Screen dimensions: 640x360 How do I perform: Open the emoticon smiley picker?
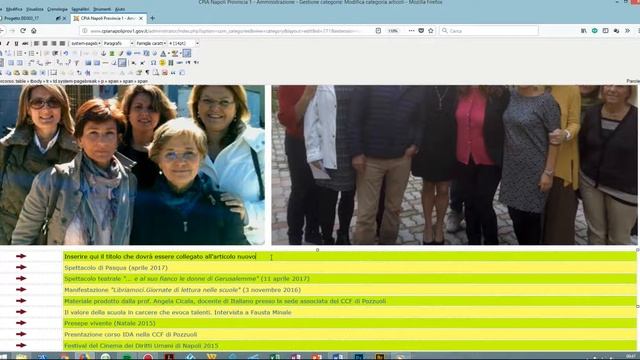tap(162, 63)
